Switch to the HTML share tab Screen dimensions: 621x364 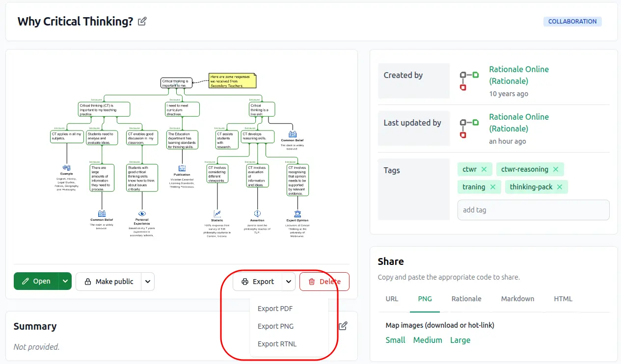tap(563, 299)
